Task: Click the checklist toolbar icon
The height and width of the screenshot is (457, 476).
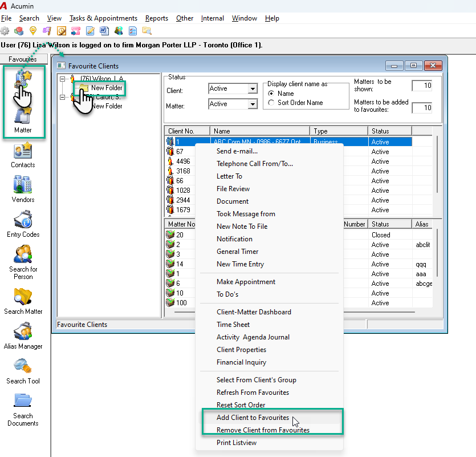Action: pyautogui.click(x=133, y=31)
